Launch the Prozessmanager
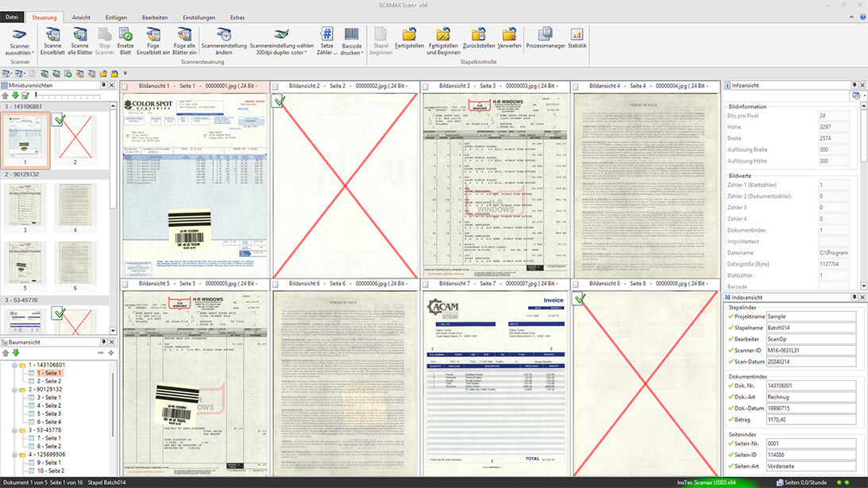Image resolution: width=868 pixels, height=488 pixels. click(x=545, y=40)
